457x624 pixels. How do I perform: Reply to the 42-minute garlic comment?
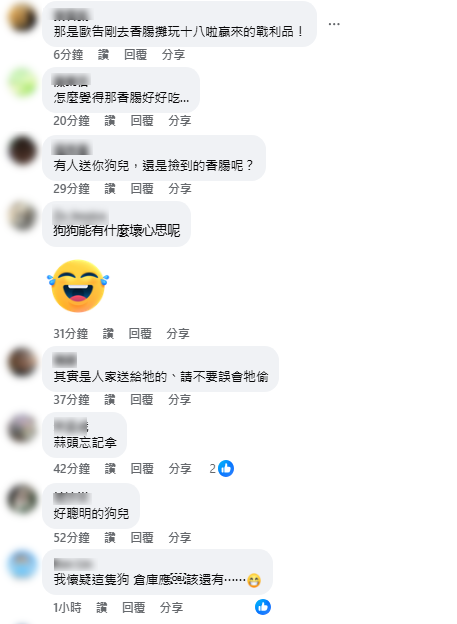coord(142,468)
